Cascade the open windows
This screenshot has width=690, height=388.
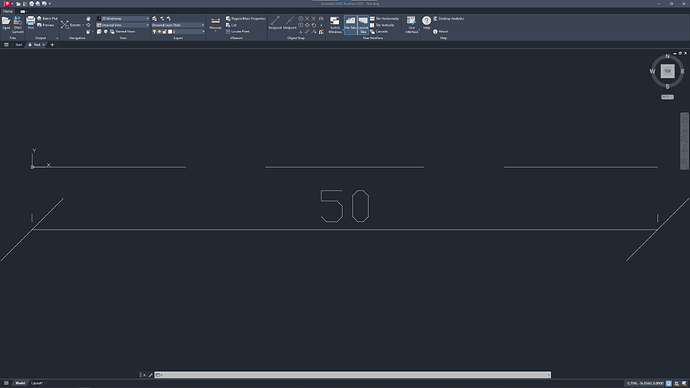[379, 32]
